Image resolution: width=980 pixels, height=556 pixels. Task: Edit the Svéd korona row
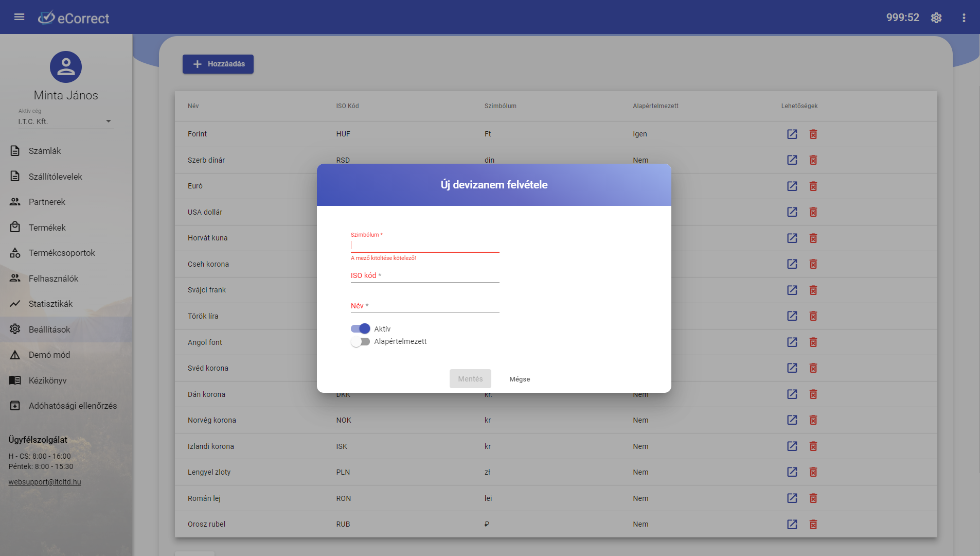(792, 368)
